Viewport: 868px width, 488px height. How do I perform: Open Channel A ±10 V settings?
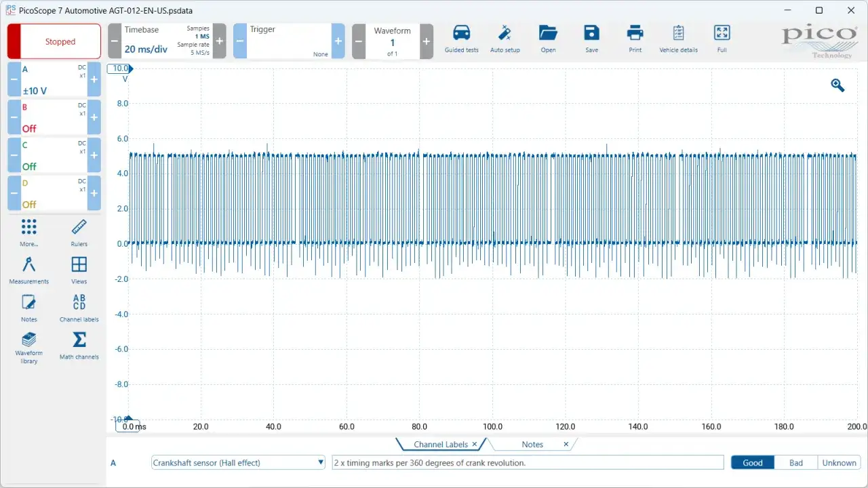click(x=54, y=79)
